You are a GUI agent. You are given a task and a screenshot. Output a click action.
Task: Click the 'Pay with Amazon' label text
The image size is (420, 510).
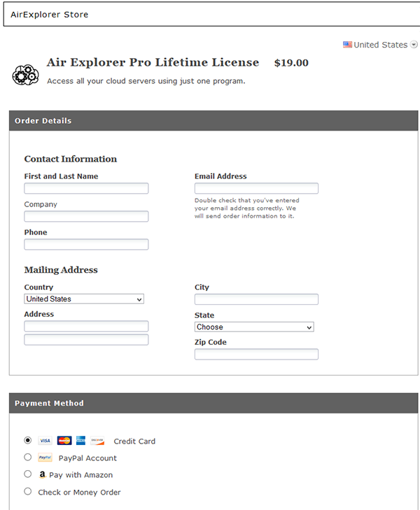(80, 475)
